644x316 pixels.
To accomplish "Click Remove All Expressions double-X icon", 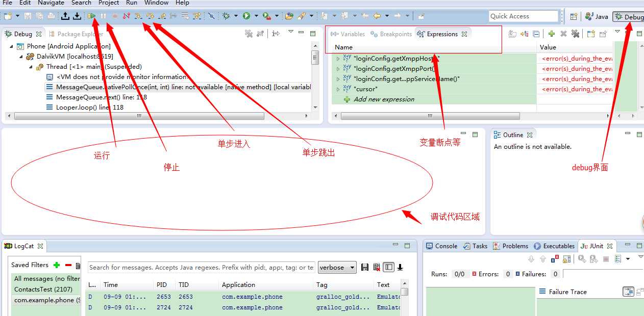I will tap(575, 34).
